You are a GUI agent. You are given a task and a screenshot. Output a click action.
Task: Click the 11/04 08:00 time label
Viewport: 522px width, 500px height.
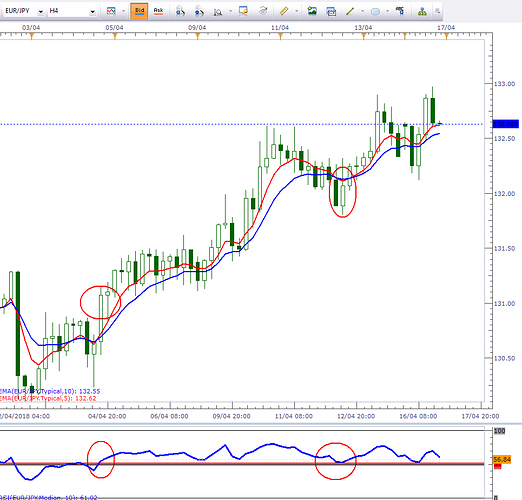tap(294, 416)
